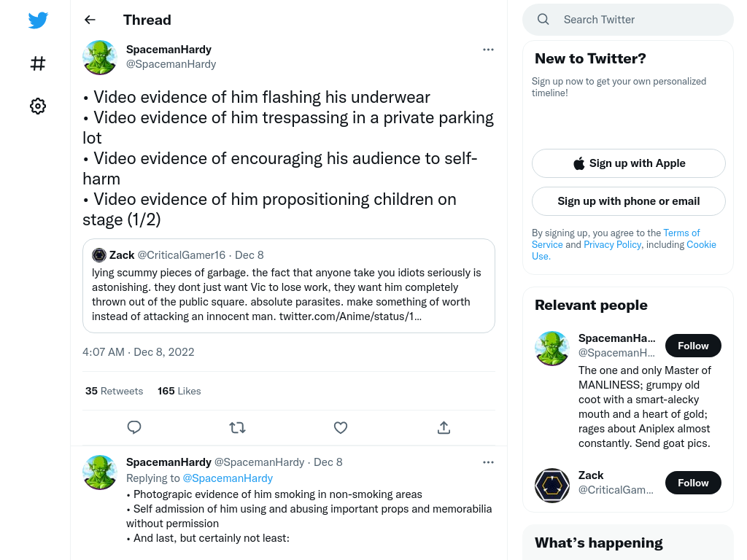Sign up with phone or email
The height and width of the screenshot is (560, 747).
pyautogui.click(x=629, y=201)
